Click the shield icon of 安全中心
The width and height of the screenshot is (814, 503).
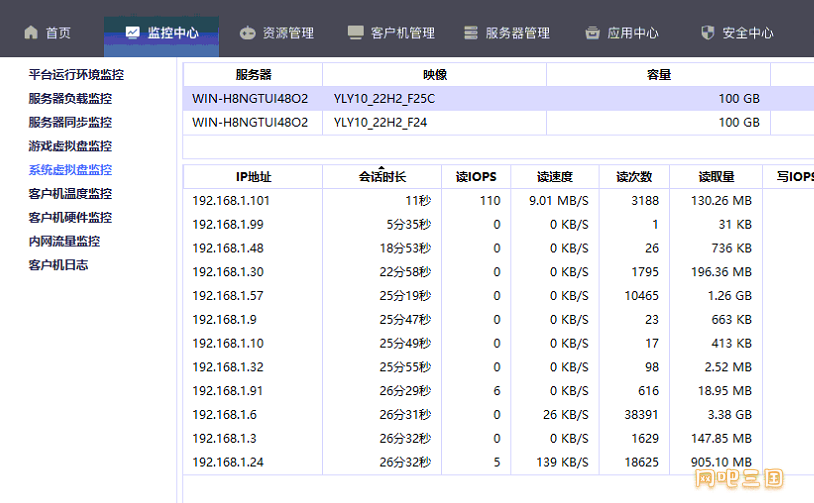point(708,33)
